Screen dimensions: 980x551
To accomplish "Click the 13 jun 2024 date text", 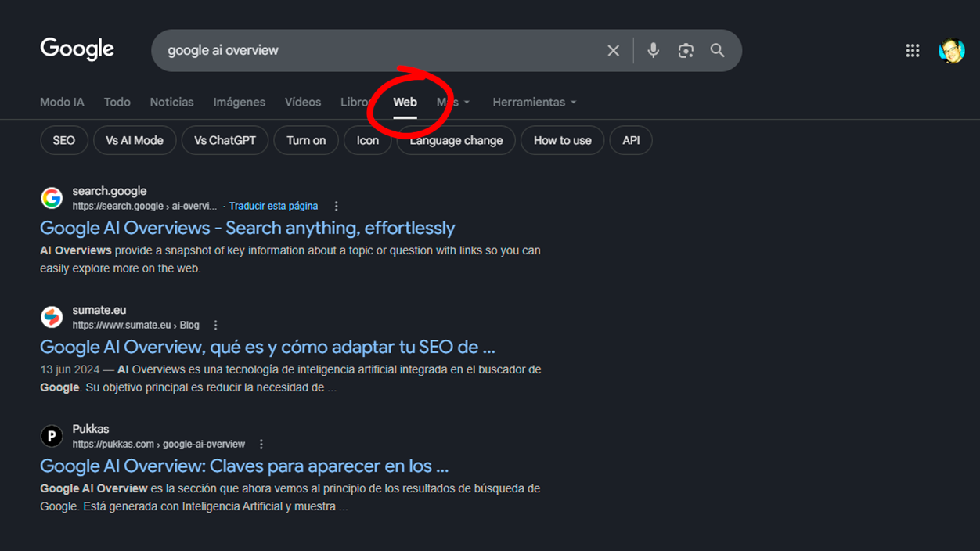I will [x=70, y=369].
